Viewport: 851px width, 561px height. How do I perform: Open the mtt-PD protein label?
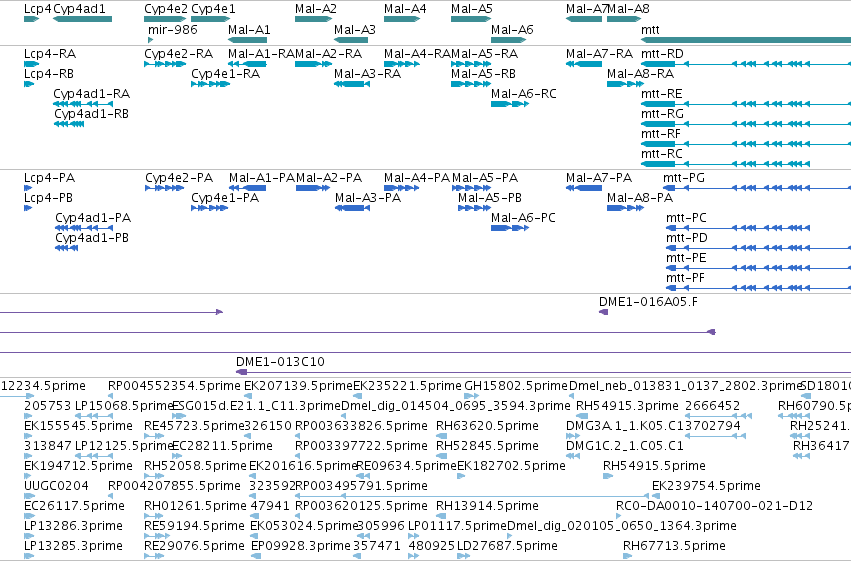[687, 238]
